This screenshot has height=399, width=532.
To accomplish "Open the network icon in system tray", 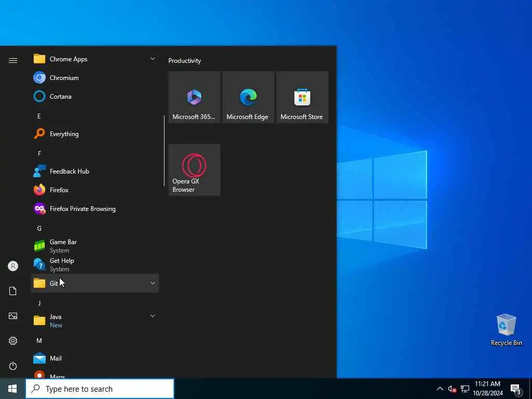I will tap(465, 389).
